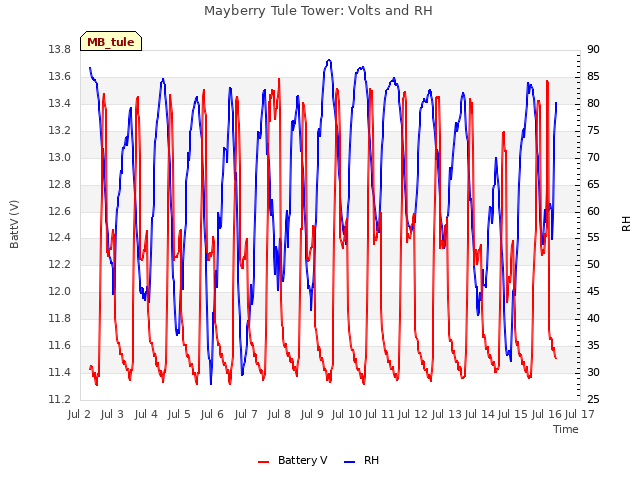Click the 11.2 left axis tick label
Screen dimensions: 640x480
[59, 399]
